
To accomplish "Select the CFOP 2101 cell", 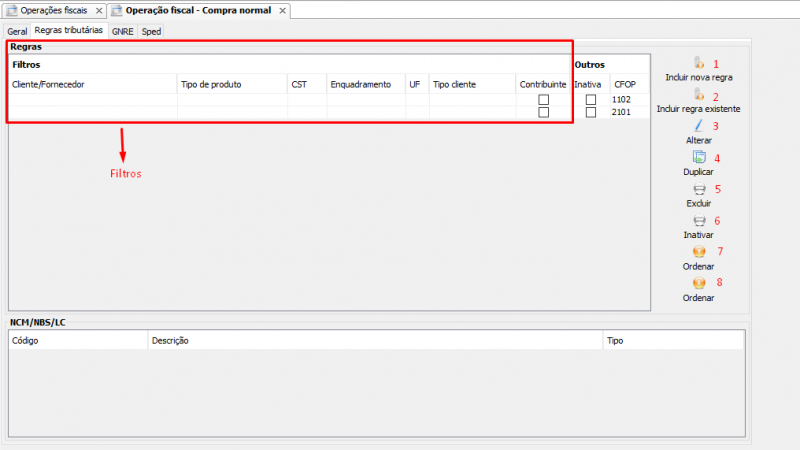I will (623, 112).
